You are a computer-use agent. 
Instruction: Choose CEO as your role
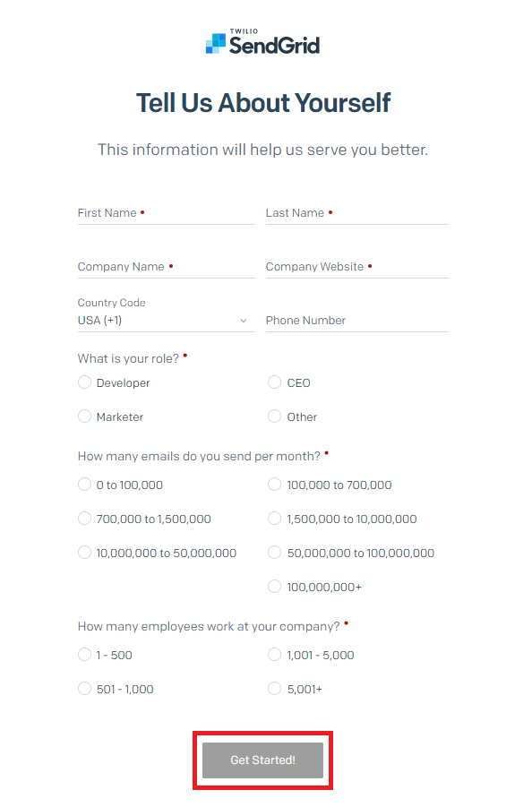(x=275, y=382)
